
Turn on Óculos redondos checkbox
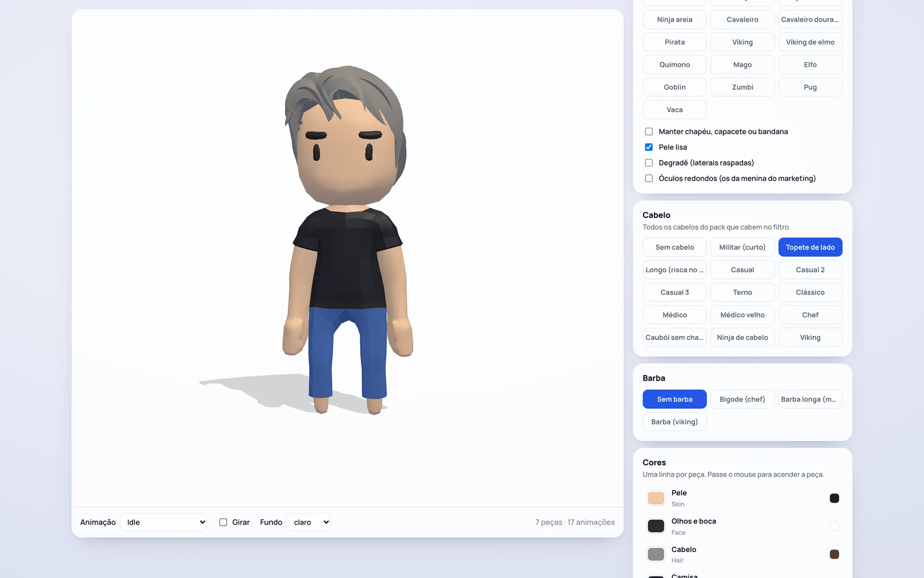[649, 178]
